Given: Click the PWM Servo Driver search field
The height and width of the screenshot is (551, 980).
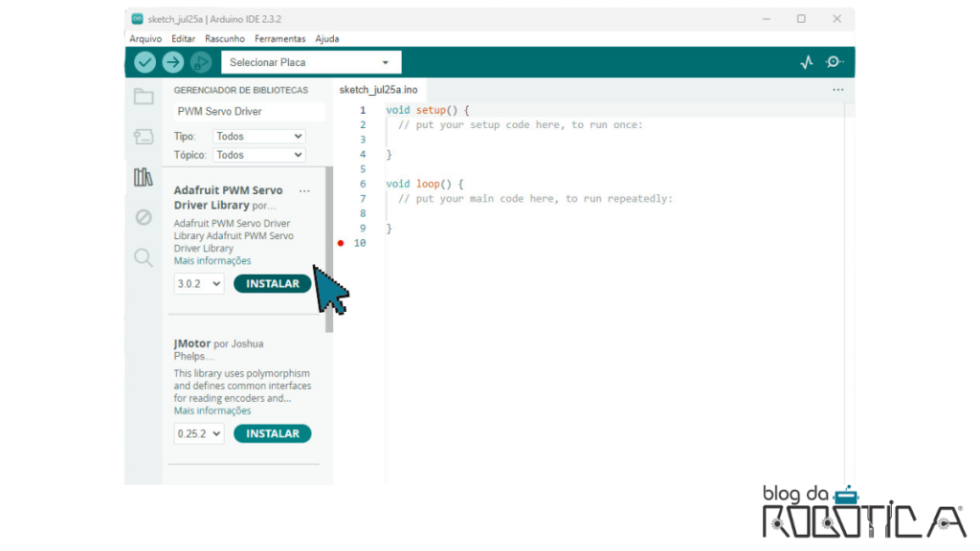Looking at the screenshot, I should (x=249, y=111).
